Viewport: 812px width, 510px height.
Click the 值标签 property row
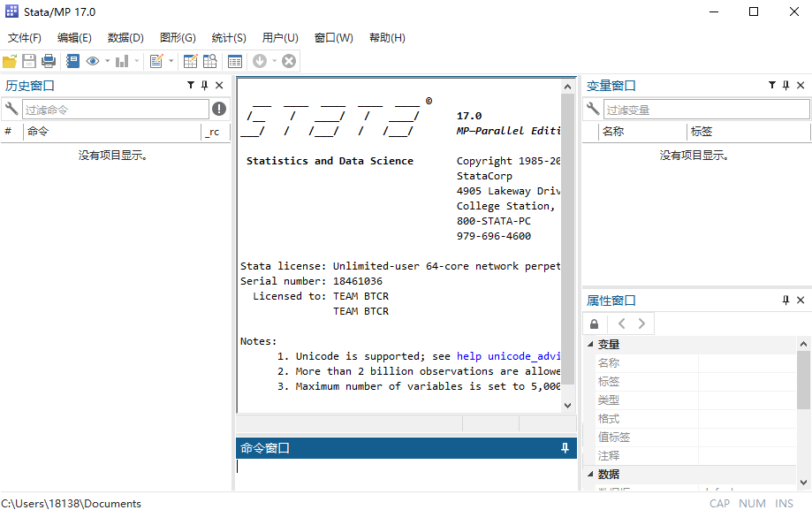point(696,437)
